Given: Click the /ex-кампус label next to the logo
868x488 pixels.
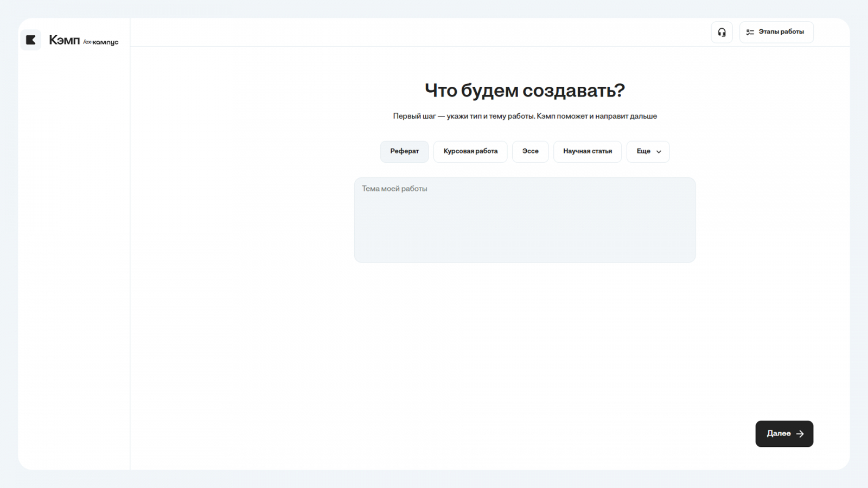Looking at the screenshot, I should 101,42.
